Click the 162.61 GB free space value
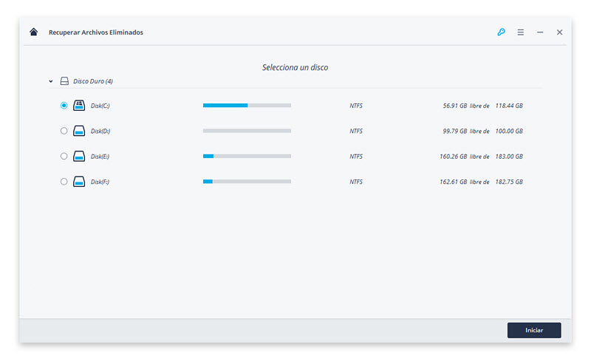This screenshot has width=591, height=364. tap(454, 182)
